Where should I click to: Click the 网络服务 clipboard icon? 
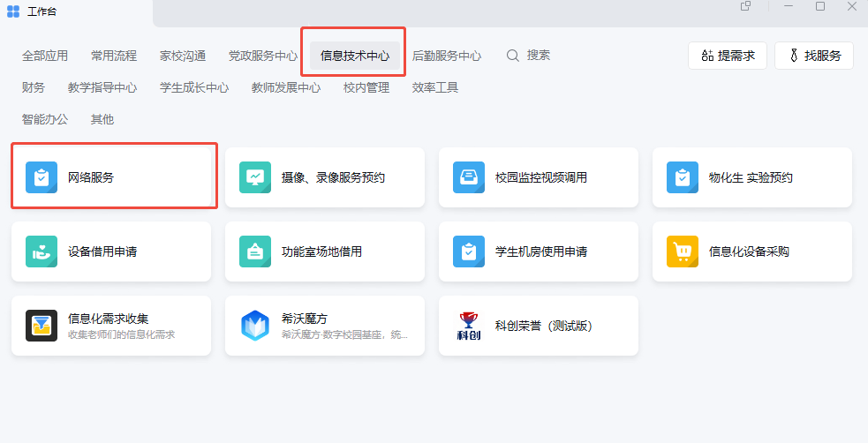tap(42, 177)
